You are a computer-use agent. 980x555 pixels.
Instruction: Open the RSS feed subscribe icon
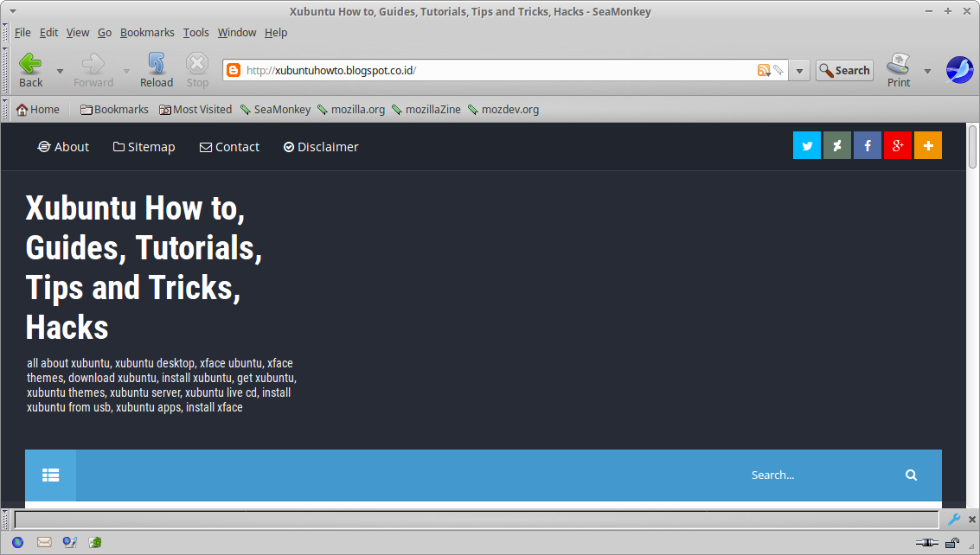coord(763,70)
